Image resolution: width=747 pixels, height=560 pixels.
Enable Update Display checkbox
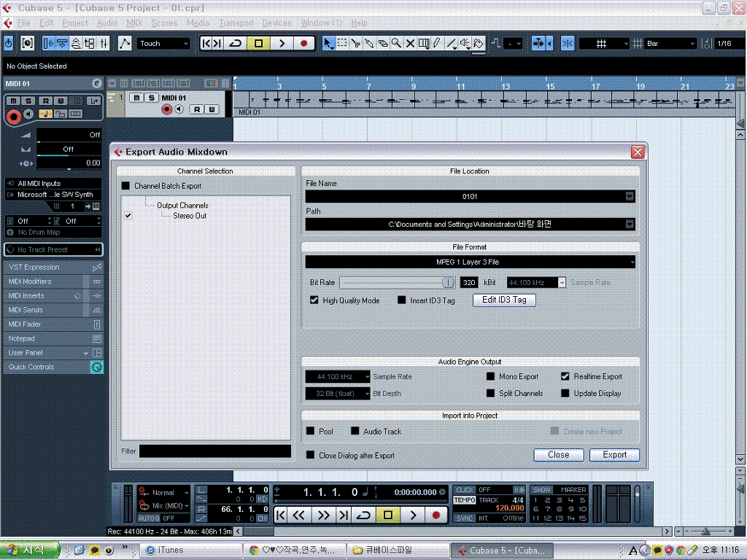coord(565,393)
